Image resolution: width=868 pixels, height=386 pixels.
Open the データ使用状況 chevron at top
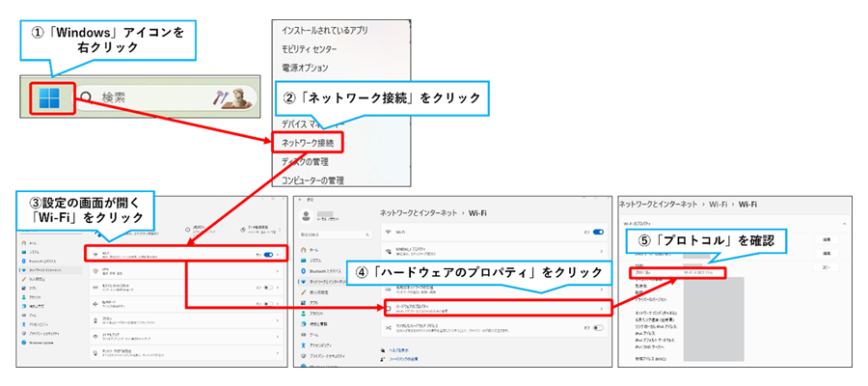pyautogui.click(x=280, y=230)
